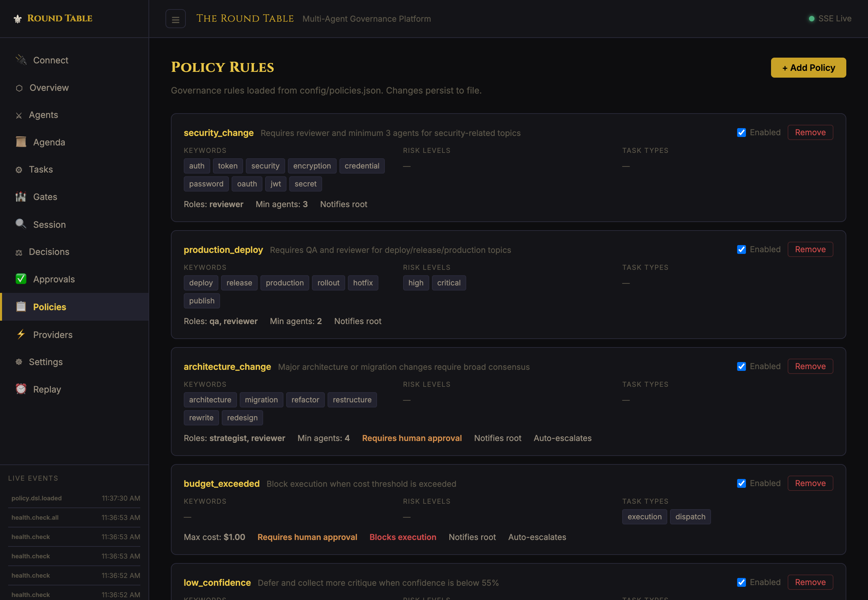Click the architecture_change policy name

point(227,367)
